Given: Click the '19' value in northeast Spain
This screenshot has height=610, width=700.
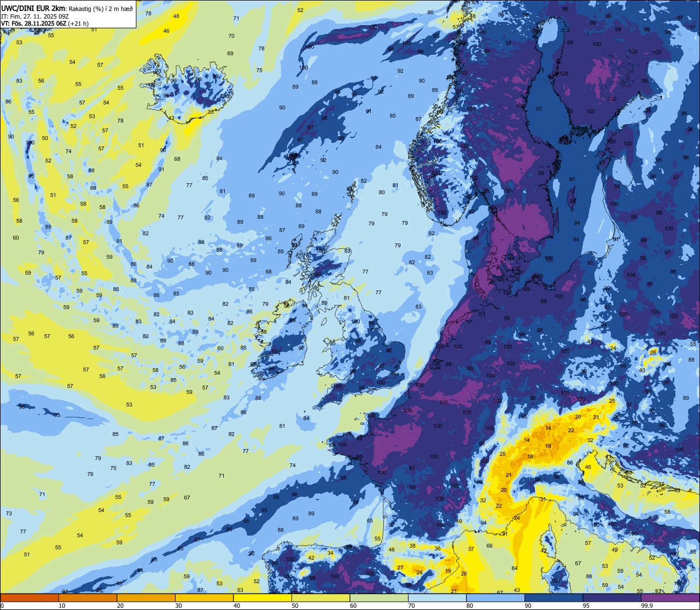Looking at the screenshot, I should tap(448, 571).
